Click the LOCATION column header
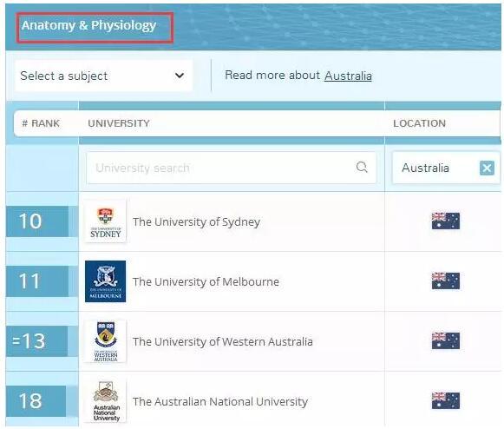 (x=420, y=123)
